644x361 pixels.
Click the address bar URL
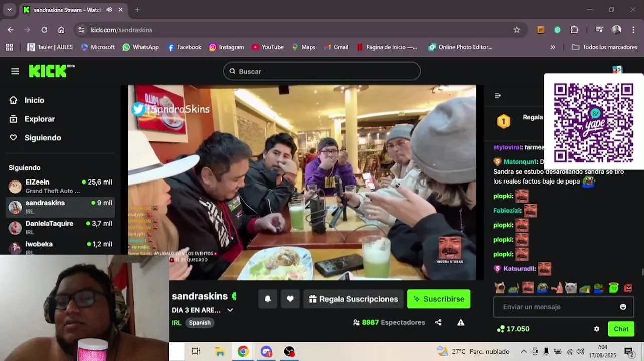click(121, 30)
